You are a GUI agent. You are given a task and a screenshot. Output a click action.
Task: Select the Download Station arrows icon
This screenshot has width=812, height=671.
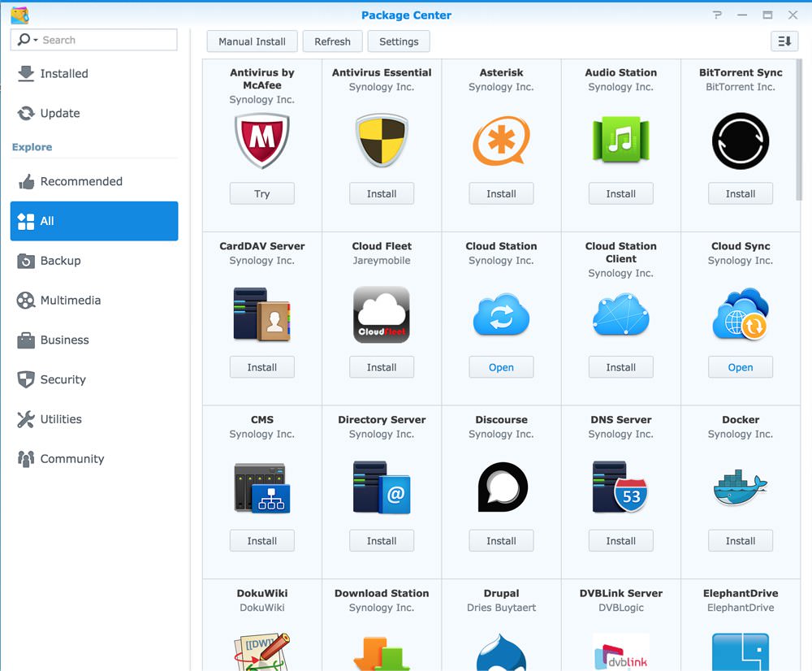(x=382, y=653)
